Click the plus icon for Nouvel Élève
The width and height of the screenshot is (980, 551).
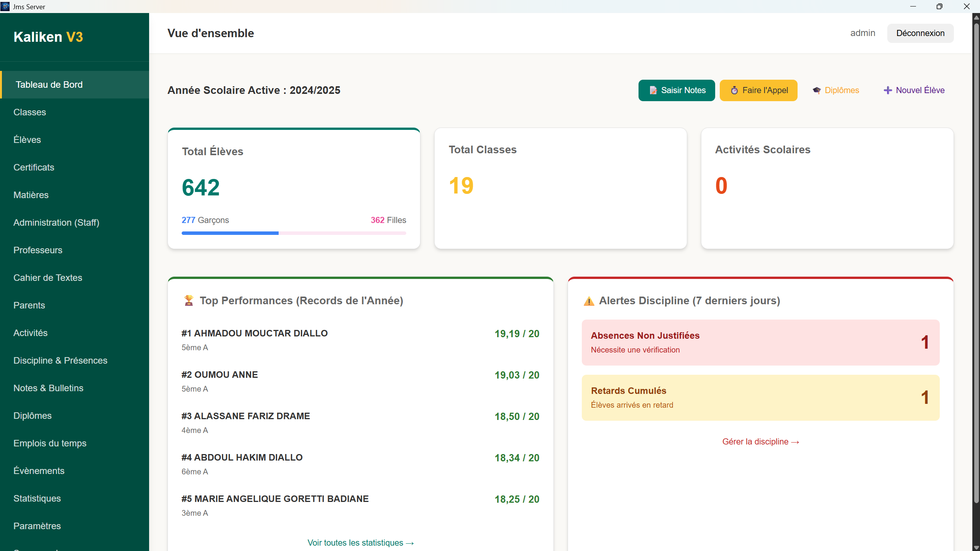[888, 90]
